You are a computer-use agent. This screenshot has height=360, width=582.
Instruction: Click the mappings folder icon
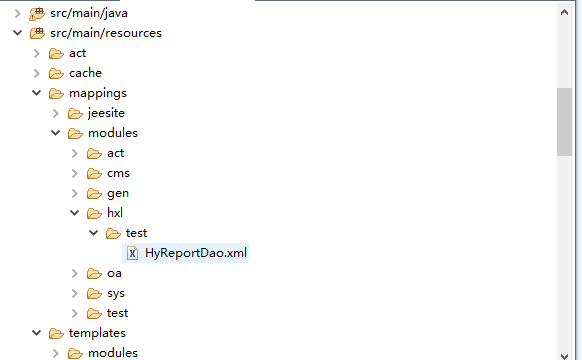tap(56, 94)
